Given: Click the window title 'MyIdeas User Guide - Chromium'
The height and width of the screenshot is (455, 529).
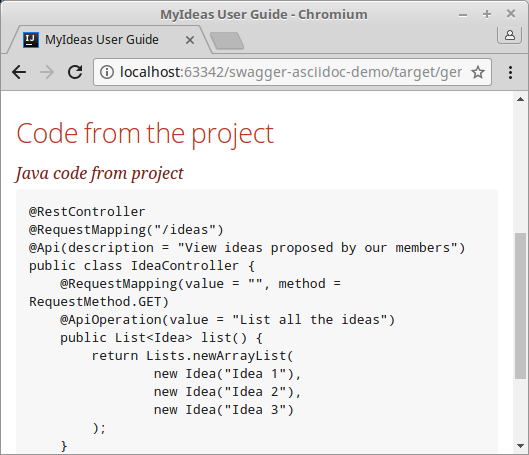Looking at the screenshot, I should (264, 15).
